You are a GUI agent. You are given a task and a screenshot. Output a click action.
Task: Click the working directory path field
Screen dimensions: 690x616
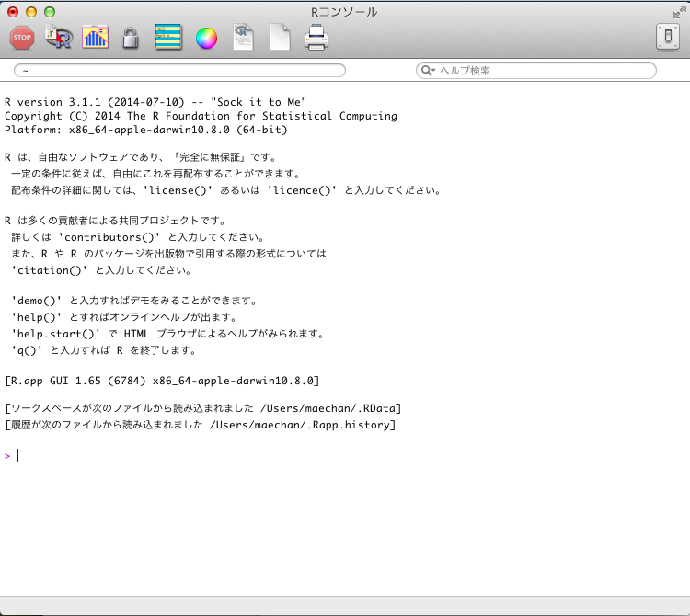pos(179,71)
